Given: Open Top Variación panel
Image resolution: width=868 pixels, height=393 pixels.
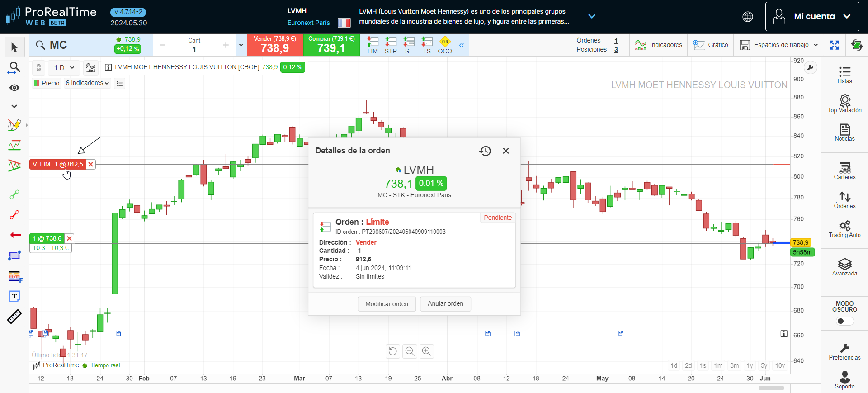Looking at the screenshot, I should (844, 104).
